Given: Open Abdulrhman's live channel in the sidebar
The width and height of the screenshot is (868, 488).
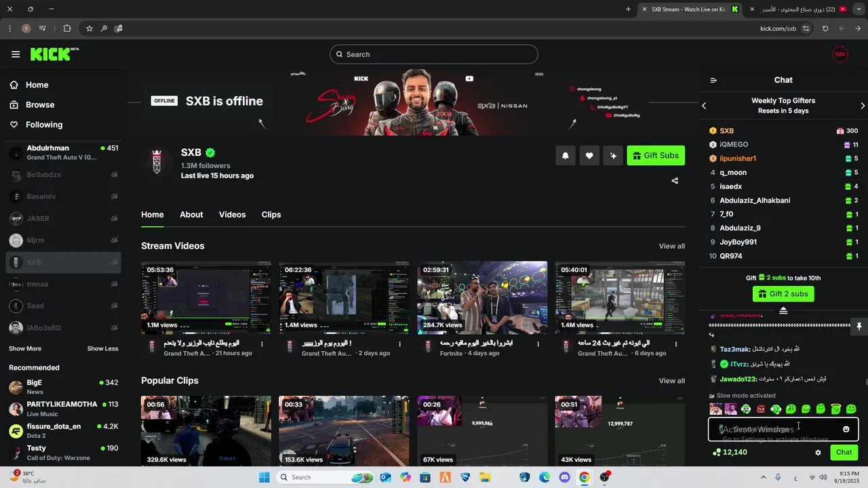Looking at the screenshot, I should (x=64, y=152).
